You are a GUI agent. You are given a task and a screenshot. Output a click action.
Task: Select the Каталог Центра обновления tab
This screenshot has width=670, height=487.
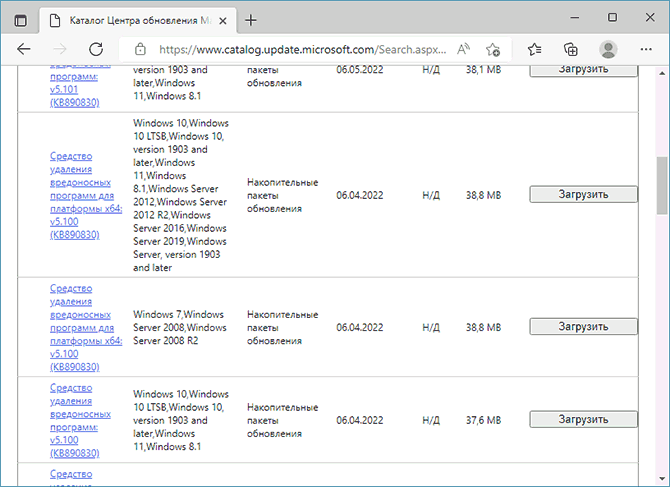coord(138,21)
